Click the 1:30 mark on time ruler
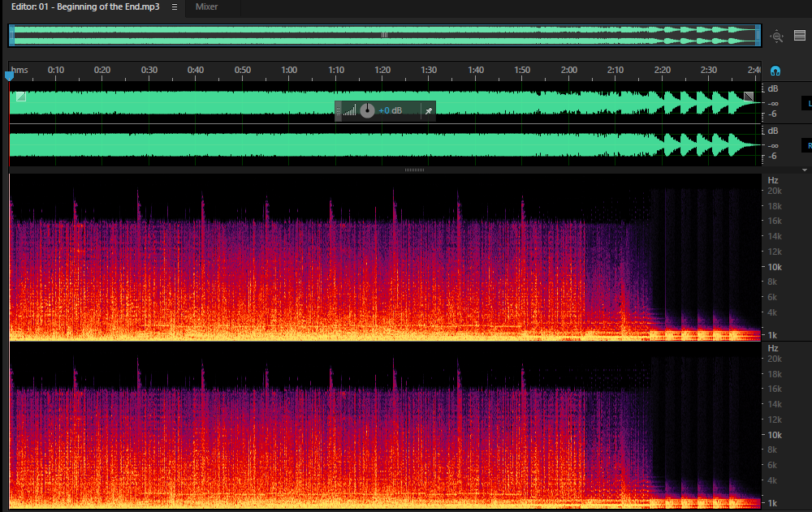The width and height of the screenshot is (812, 512). pyautogui.click(x=429, y=70)
